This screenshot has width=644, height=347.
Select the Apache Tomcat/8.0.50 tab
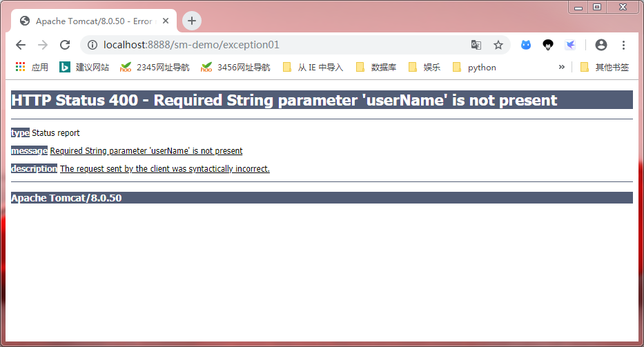[x=94, y=21]
